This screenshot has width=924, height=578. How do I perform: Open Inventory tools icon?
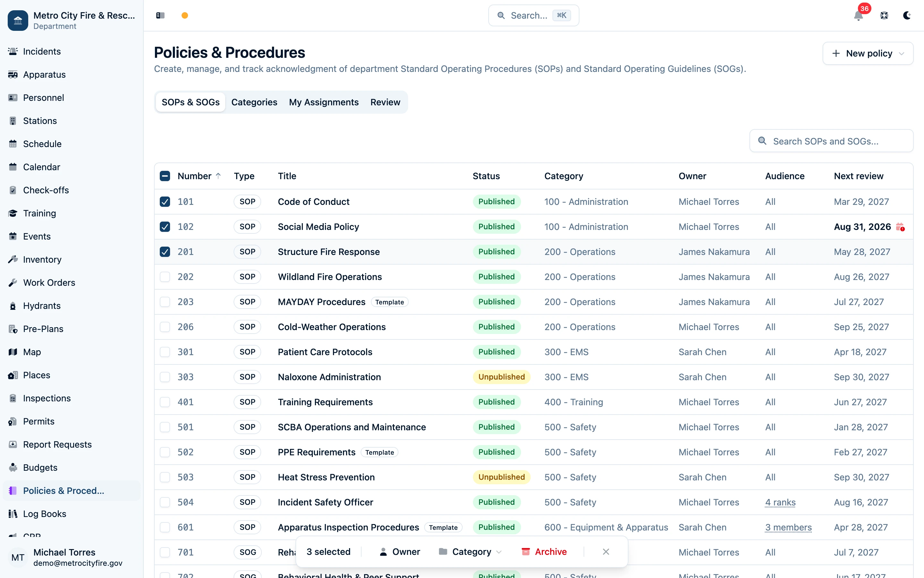[13, 259]
